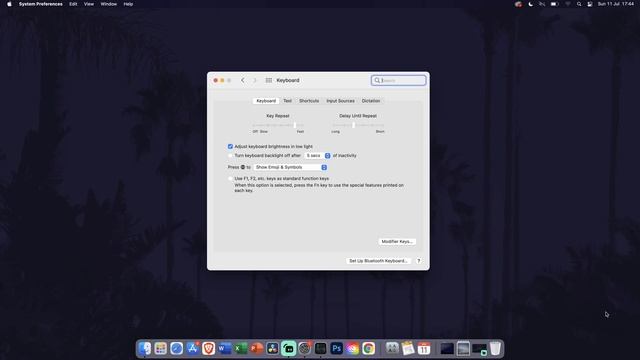
Task: Enable Turn keyboard backlight off after checkbox
Action: click(x=230, y=156)
